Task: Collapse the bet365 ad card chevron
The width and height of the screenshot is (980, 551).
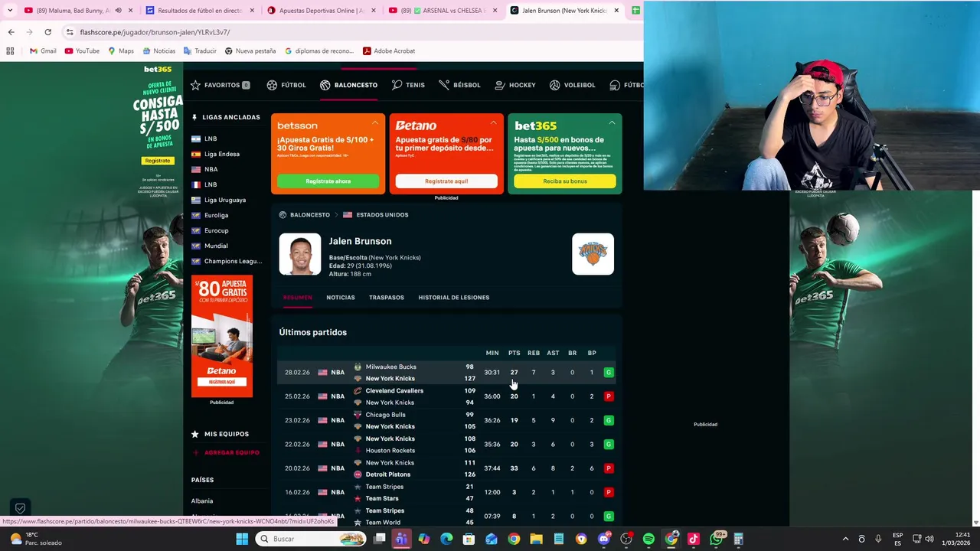Action: pos(612,122)
